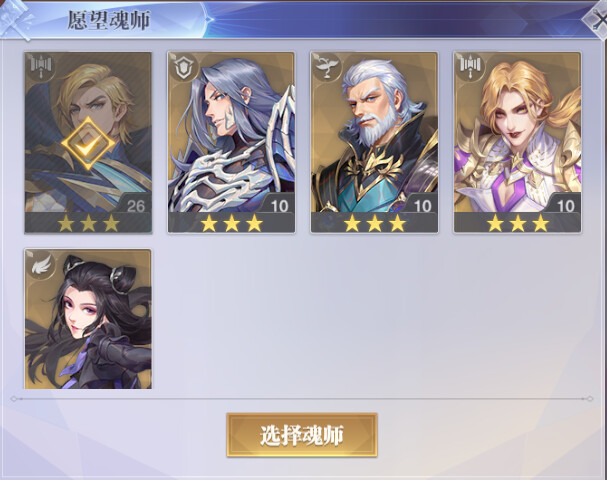
Task: Click level 10 badge on purple-haired hero card
Action: click(x=279, y=206)
